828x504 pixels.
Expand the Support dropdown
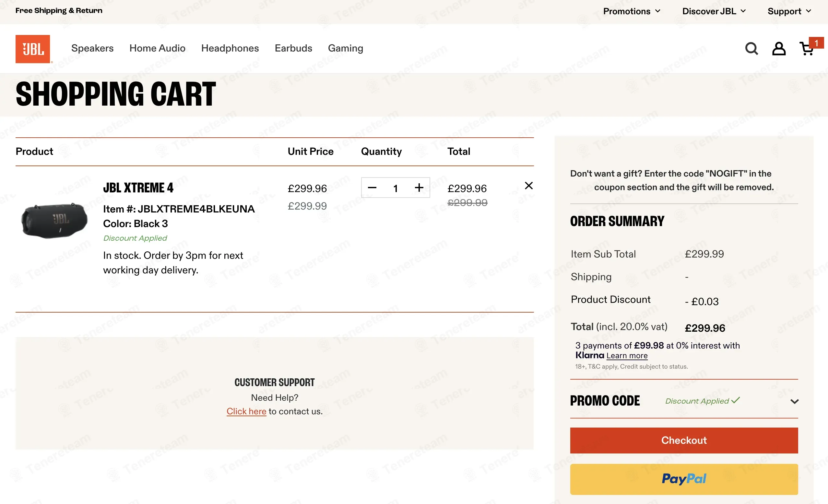pos(789,11)
